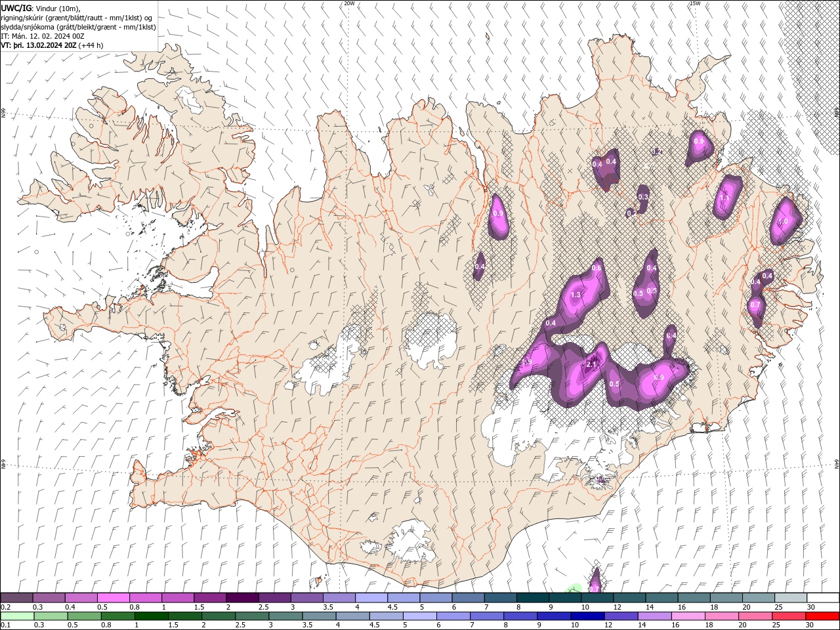Select the '1.0' precipitation label near the east coast

(783, 222)
